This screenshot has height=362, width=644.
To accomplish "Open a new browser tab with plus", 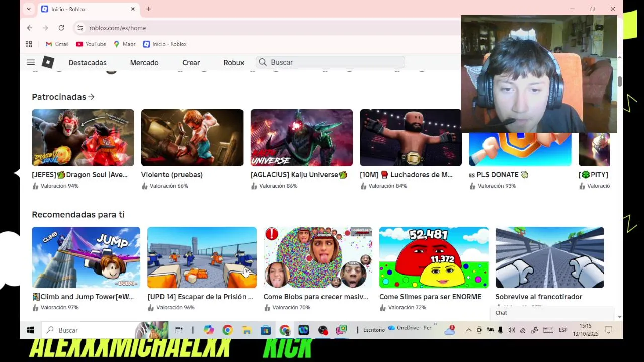I will 148,9.
